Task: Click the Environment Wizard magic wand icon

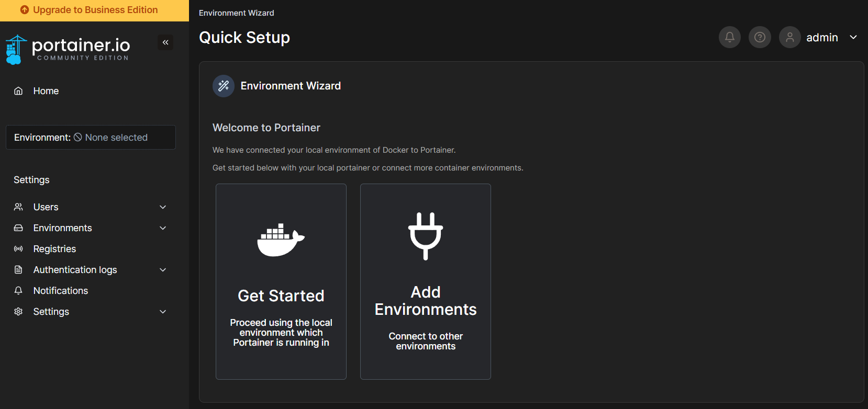Action: pos(224,86)
